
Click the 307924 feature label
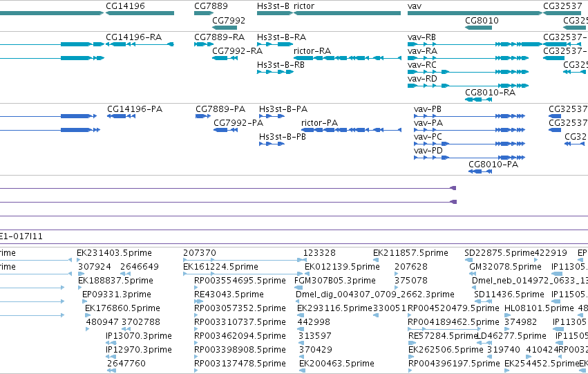(95, 267)
